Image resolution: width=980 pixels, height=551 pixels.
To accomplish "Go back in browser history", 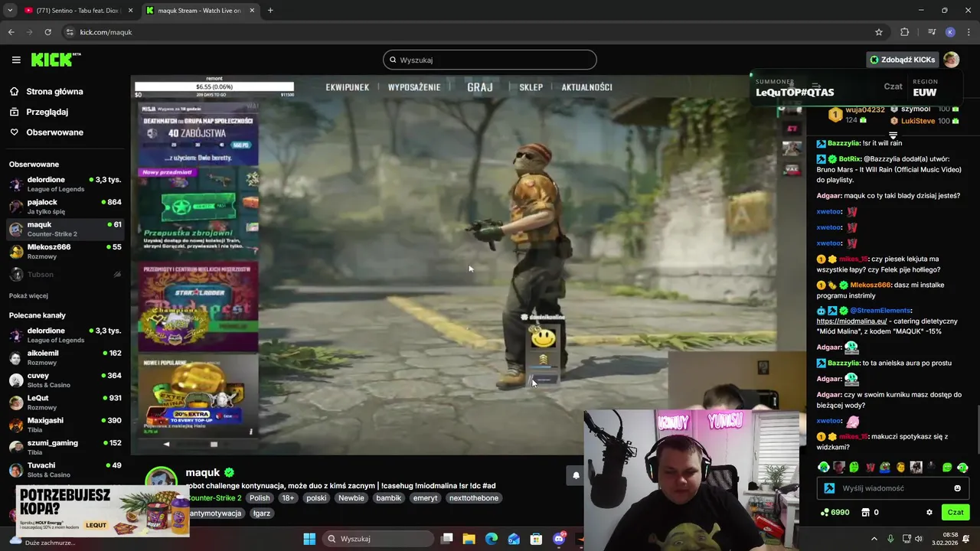I will (x=11, y=32).
